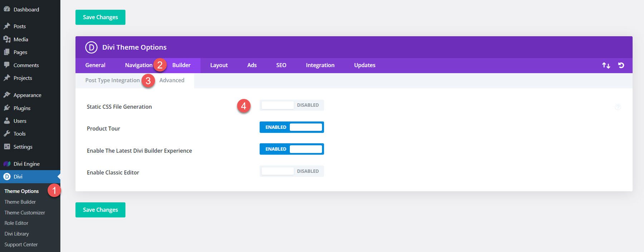
Task: Click the Divi Theme Options title
Action: click(x=134, y=47)
